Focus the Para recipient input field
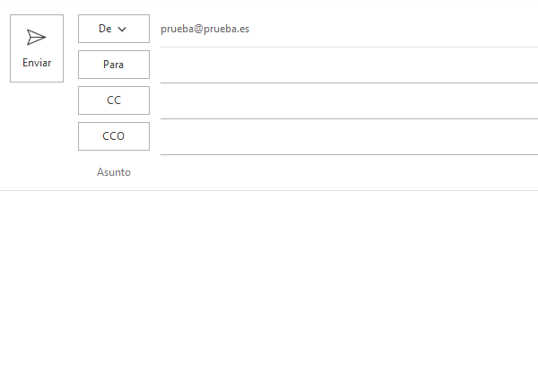 coord(349,65)
